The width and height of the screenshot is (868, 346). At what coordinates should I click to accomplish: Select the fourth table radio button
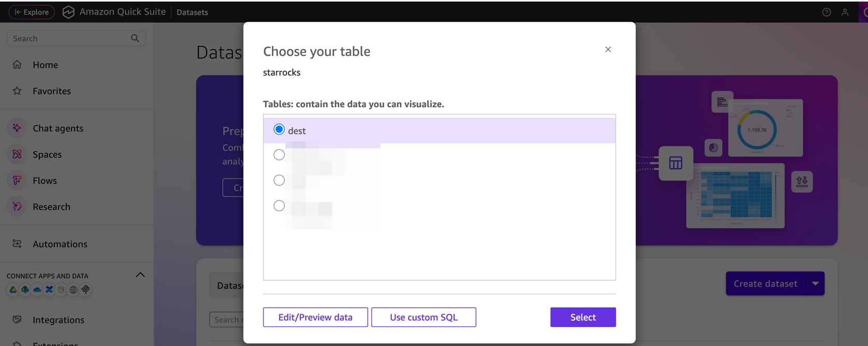point(279,206)
